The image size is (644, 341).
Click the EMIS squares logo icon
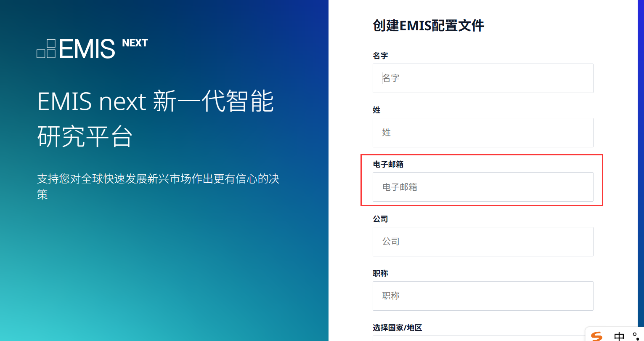[46, 49]
